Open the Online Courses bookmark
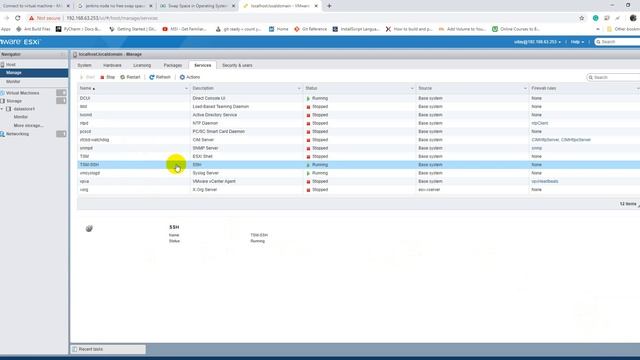 click(516, 29)
